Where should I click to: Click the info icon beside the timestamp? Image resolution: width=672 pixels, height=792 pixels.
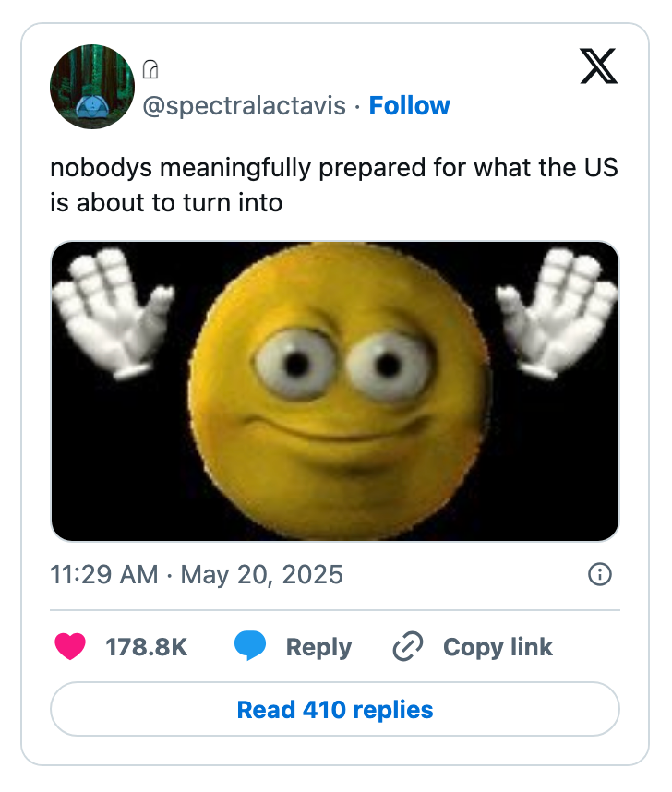click(x=598, y=574)
